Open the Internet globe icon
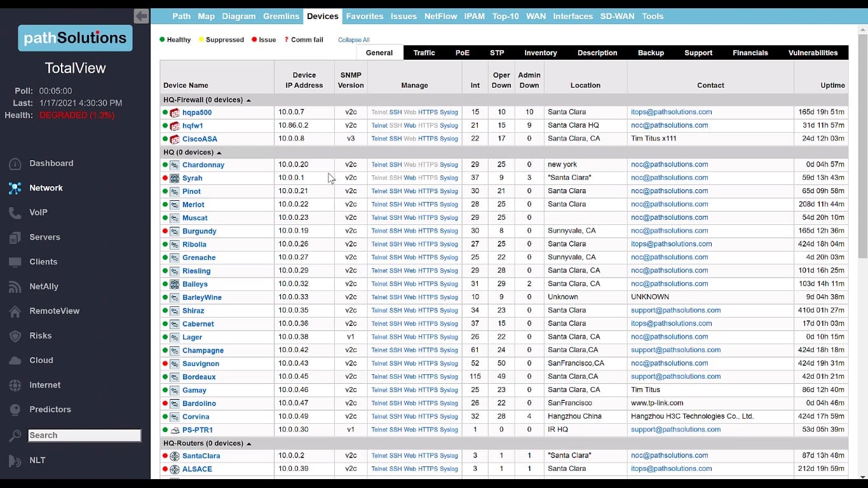The width and height of the screenshot is (868, 488). click(15, 385)
